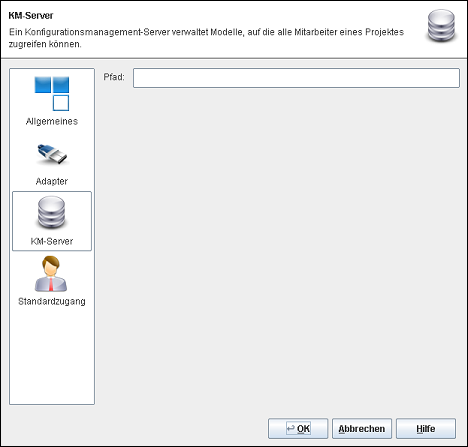468x447 pixels.
Task: Select the Allgemeines label in the sidebar
Action: coord(52,121)
